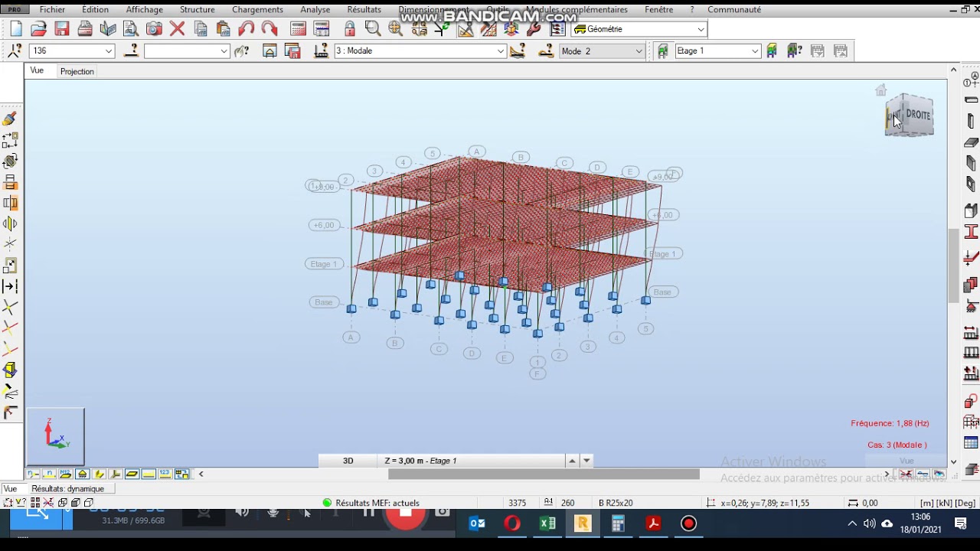Select the bottom Vue tab
Image resolution: width=980 pixels, height=551 pixels.
pyautogui.click(x=10, y=489)
